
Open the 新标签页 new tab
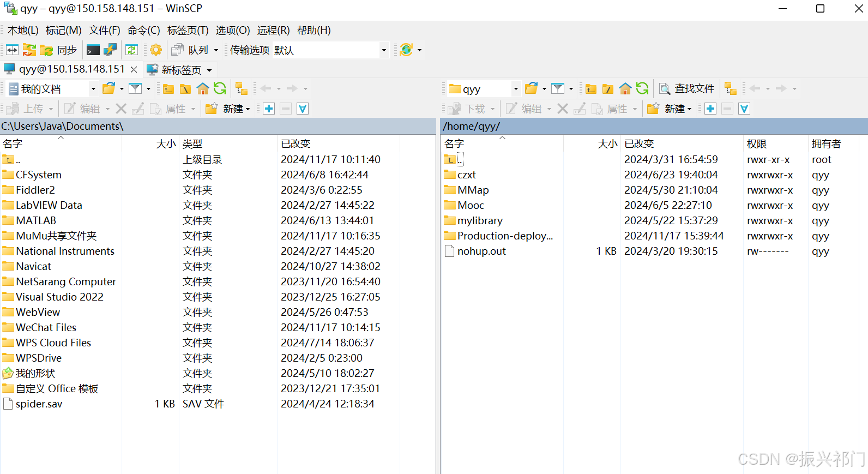[x=174, y=70]
